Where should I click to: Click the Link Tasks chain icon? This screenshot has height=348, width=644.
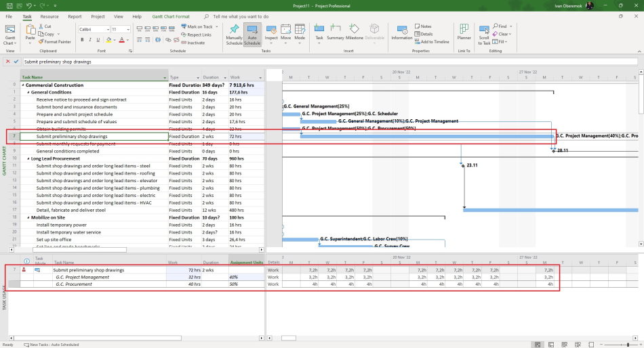pyautogui.click(x=168, y=40)
